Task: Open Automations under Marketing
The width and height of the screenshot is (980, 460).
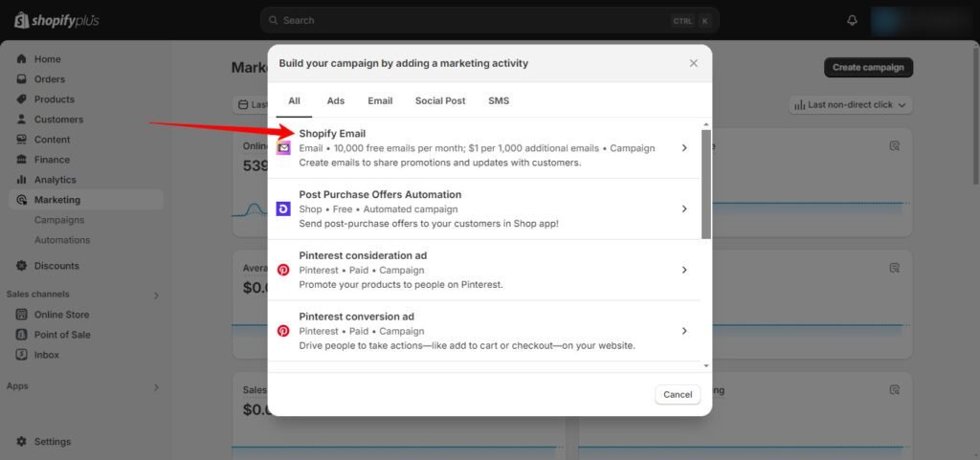Action: tap(62, 240)
